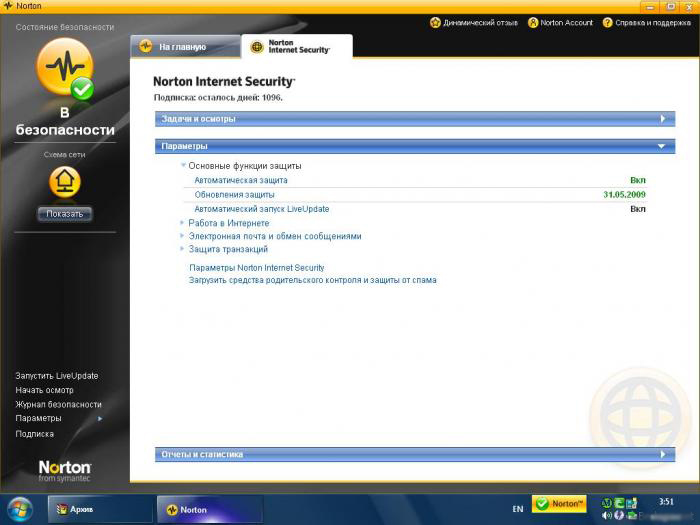Click the security status heartbeat icon

(x=64, y=68)
